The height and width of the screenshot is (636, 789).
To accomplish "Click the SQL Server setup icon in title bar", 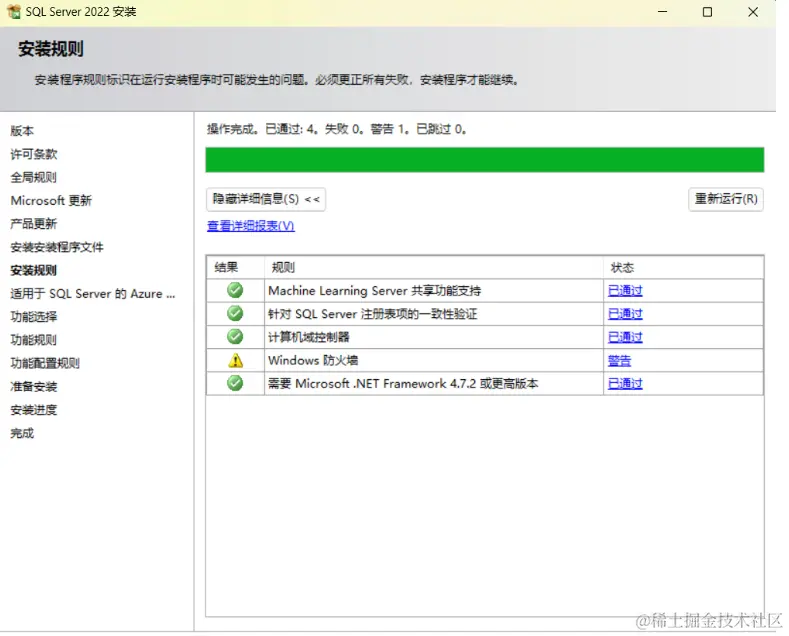I will (14, 11).
